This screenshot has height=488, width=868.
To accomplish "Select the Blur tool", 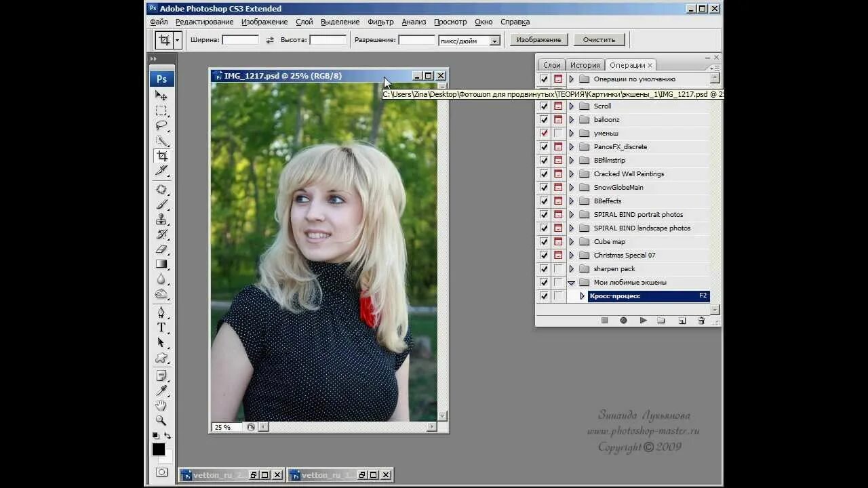I will [x=161, y=279].
